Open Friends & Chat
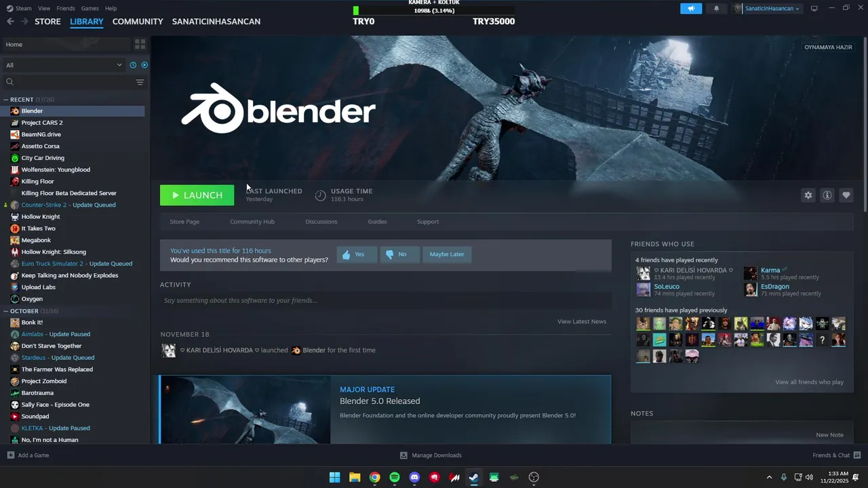Screen dimensions: 868x488 (x=836, y=455)
